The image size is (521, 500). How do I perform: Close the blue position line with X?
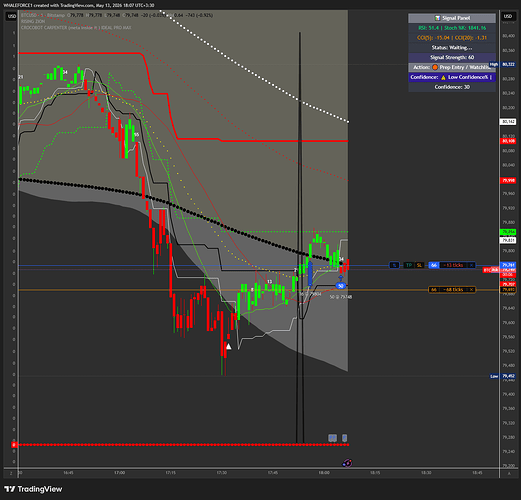click(471, 265)
